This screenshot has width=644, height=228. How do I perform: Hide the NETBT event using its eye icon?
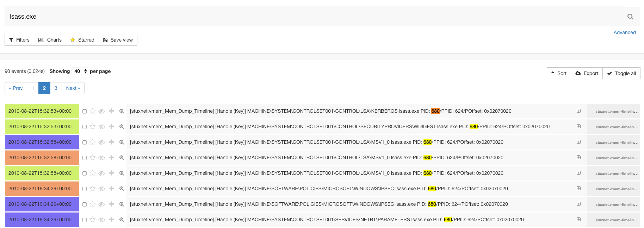point(101,220)
